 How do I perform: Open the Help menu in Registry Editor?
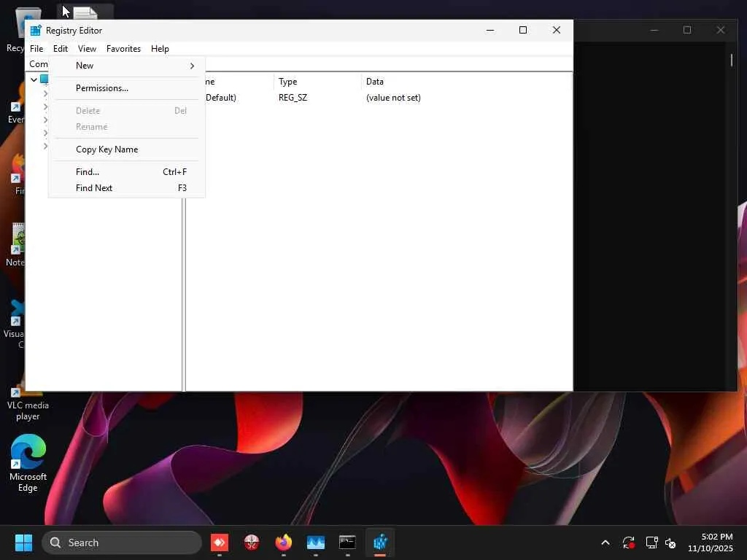coord(160,49)
